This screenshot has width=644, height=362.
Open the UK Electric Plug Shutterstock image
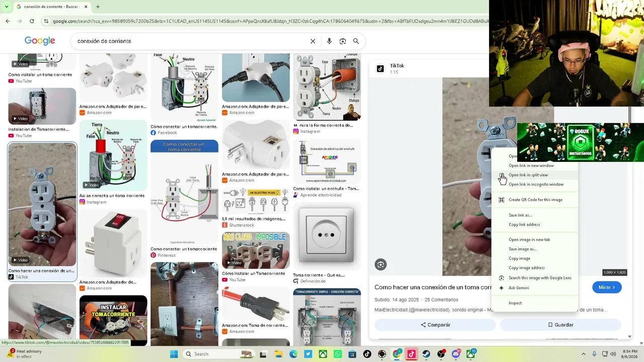coord(256,201)
